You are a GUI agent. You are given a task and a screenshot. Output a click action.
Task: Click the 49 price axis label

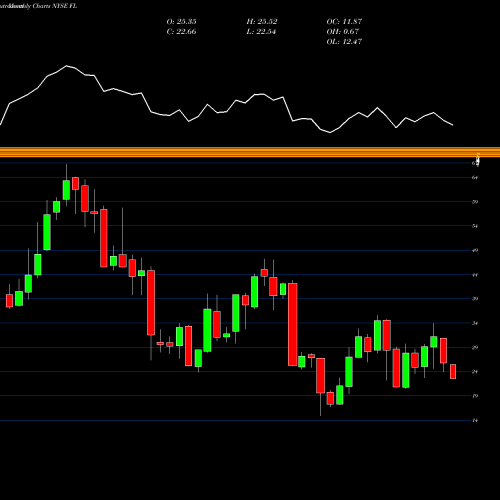pos(475,250)
